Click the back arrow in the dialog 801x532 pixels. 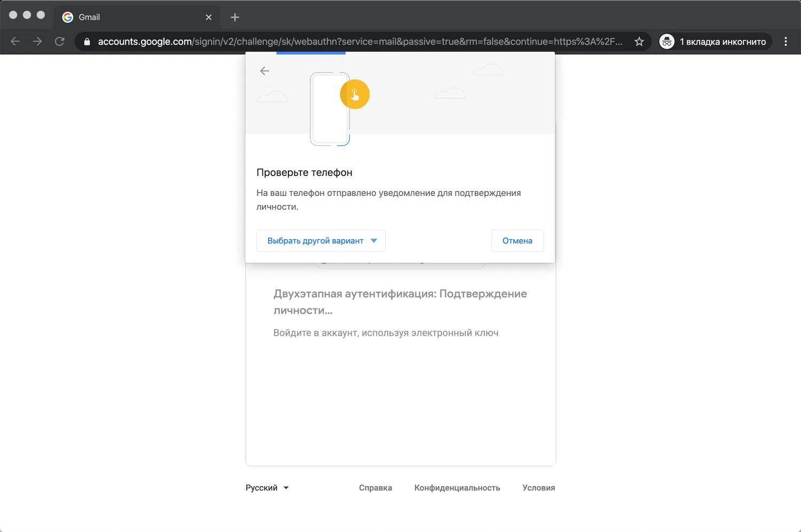(x=264, y=71)
